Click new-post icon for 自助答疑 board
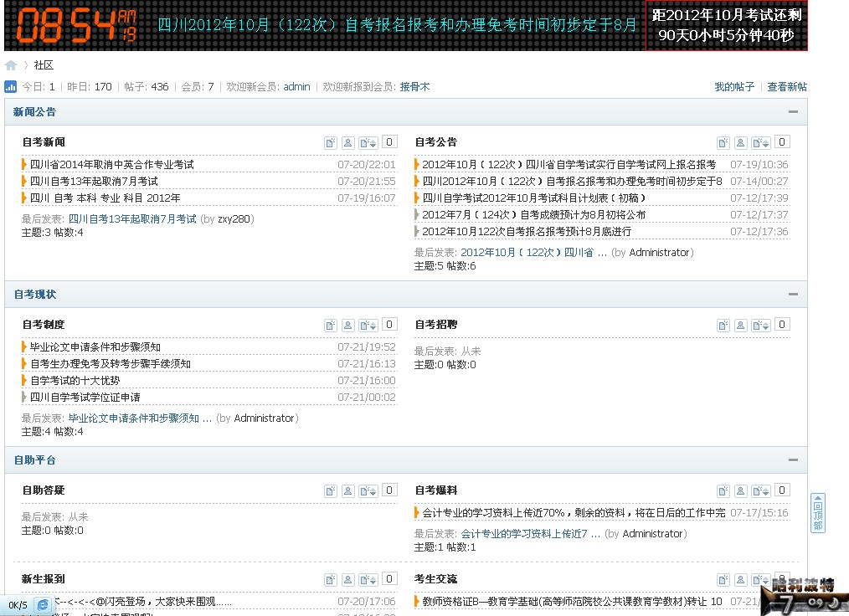849x616 pixels. point(330,491)
